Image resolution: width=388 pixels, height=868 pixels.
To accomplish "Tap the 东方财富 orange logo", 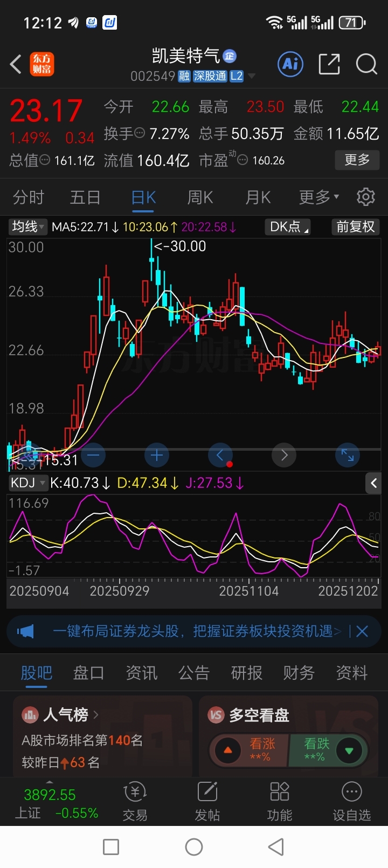I will [x=42, y=64].
